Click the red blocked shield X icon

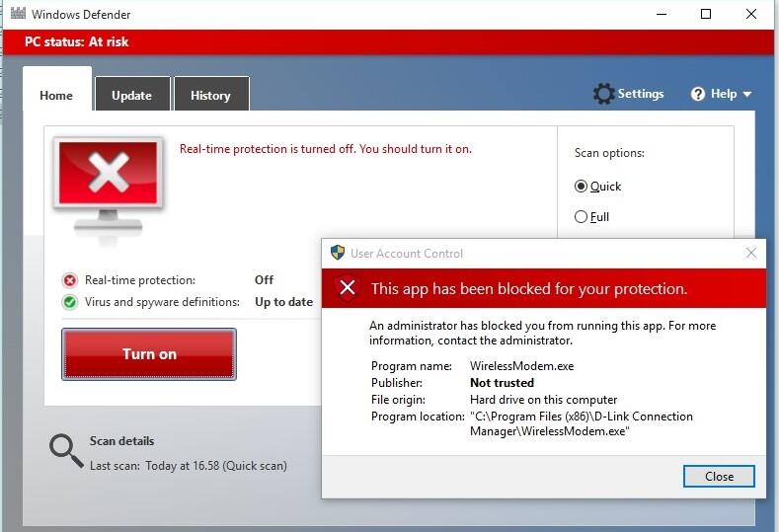[x=348, y=287]
